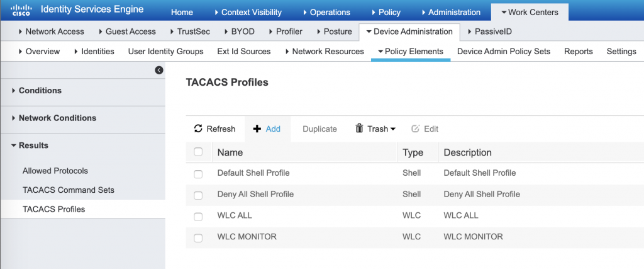The height and width of the screenshot is (269, 644).
Task: Open the Reports tab
Action: coord(579,52)
